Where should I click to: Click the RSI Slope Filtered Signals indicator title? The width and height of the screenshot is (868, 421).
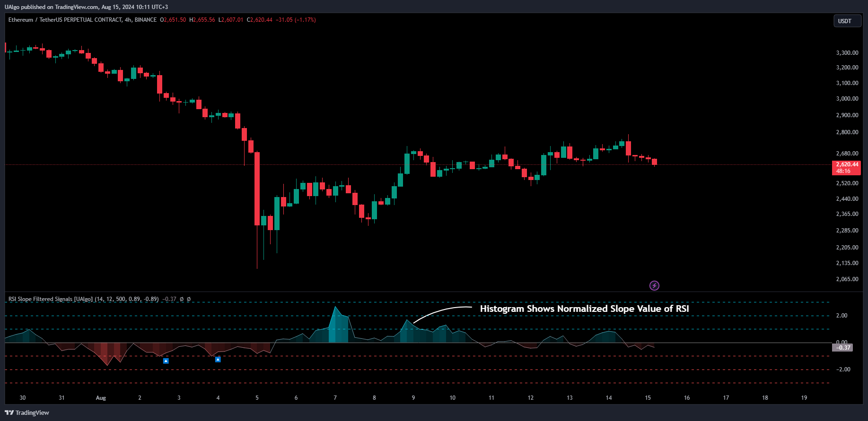83,299
